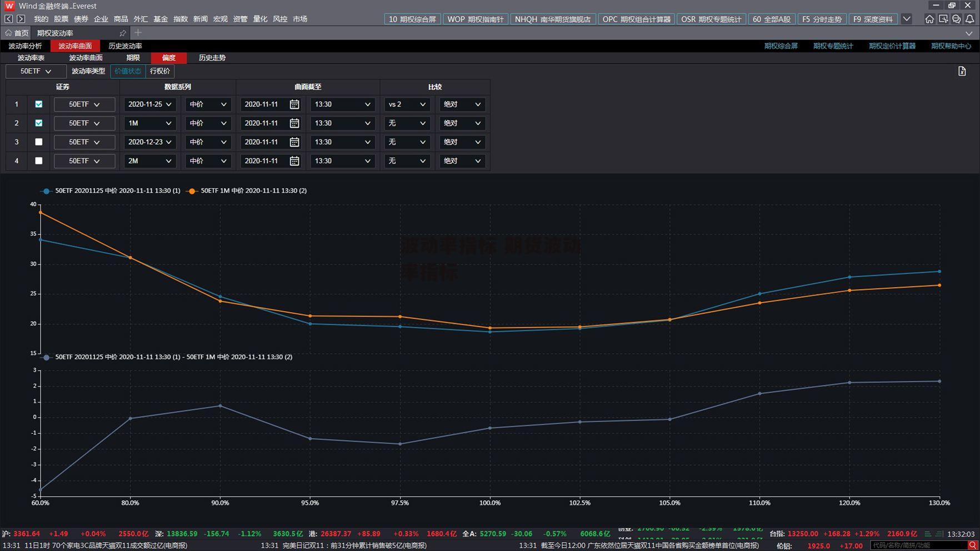The height and width of the screenshot is (551, 980).
Task: Click the OPC 期权组合计算器 shortcut button
Action: 637,19
